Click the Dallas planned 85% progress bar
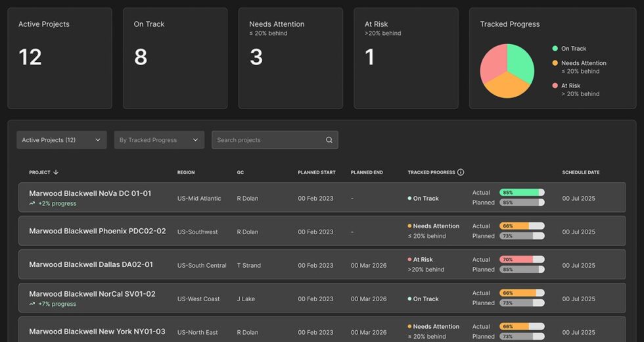644x342 pixels. pos(522,270)
